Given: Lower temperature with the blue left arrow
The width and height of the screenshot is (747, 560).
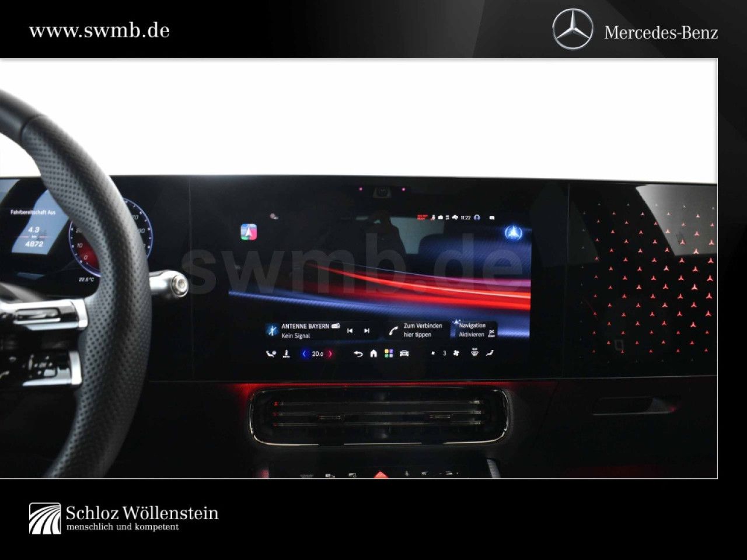Looking at the screenshot, I should click(305, 353).
